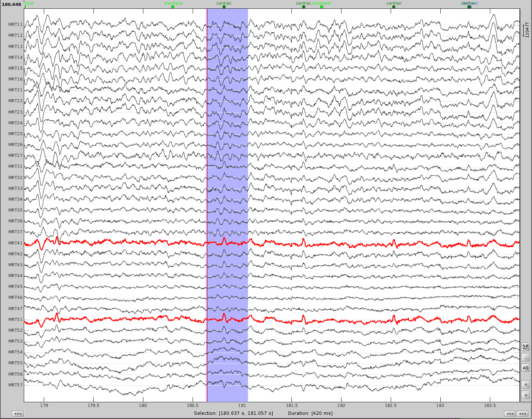Select the cardiac event marker near 182.5 s
Viewport: 532px width, 419px height.
[394, 7]
